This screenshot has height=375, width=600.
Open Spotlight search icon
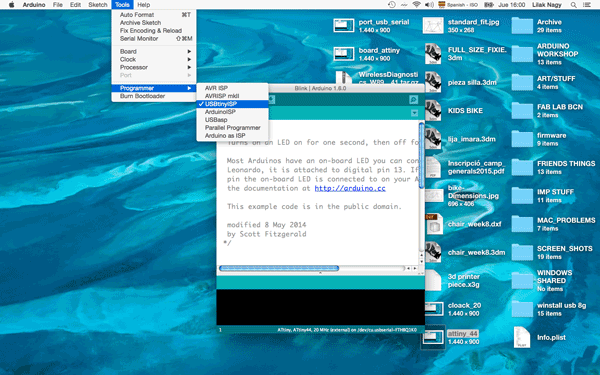pyautogui.click(x=573, y=5)
